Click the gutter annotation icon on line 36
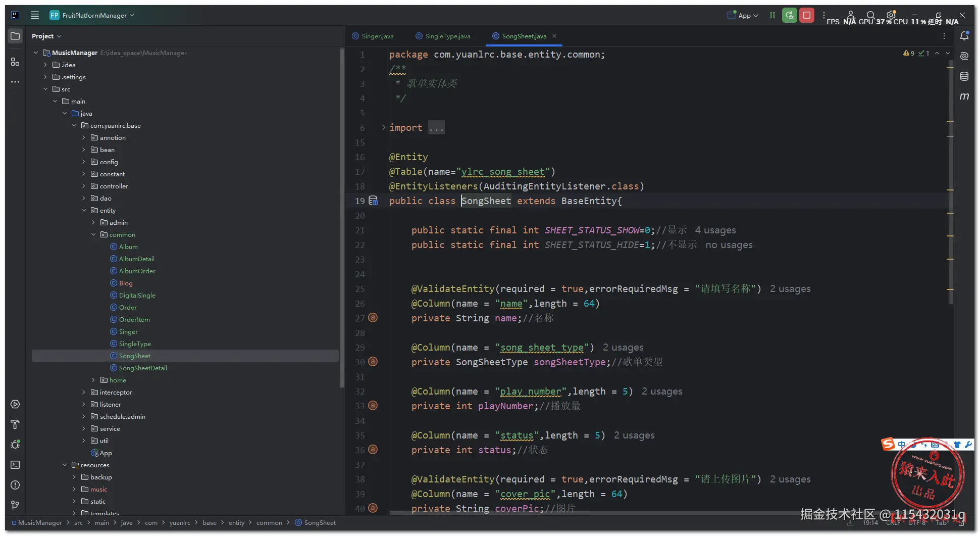The image size is (980, 536). [x=373, y=450]
